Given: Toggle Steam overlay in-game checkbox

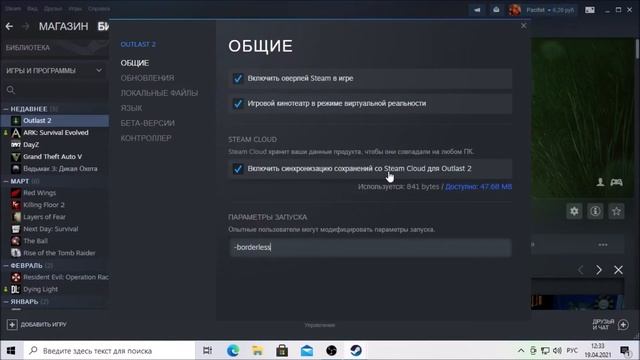Looking at the screenshot, I should pos(238,78).
